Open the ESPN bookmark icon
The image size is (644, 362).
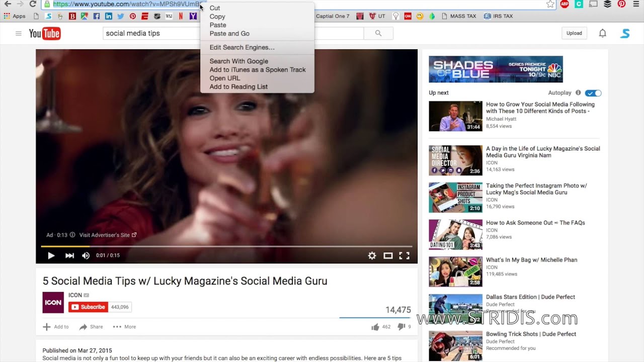coord(144,16)
